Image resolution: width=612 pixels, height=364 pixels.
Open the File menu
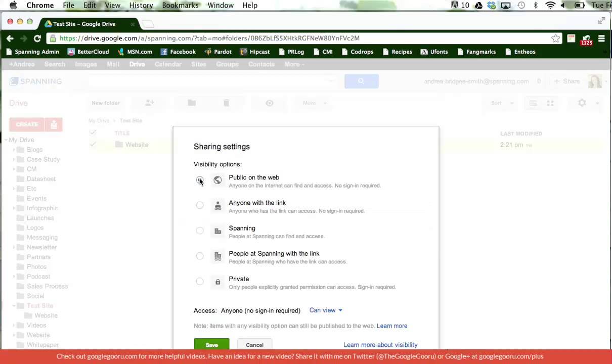tap(68, 6)
